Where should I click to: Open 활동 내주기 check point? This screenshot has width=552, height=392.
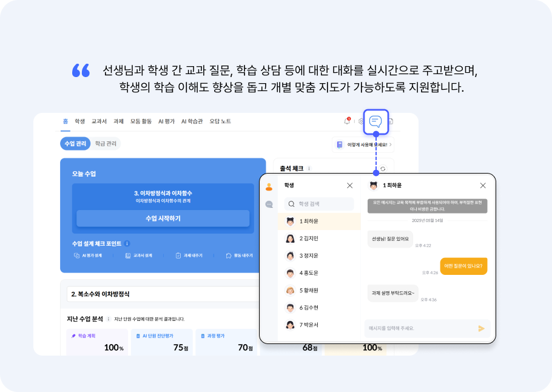[x=239, y=255]
